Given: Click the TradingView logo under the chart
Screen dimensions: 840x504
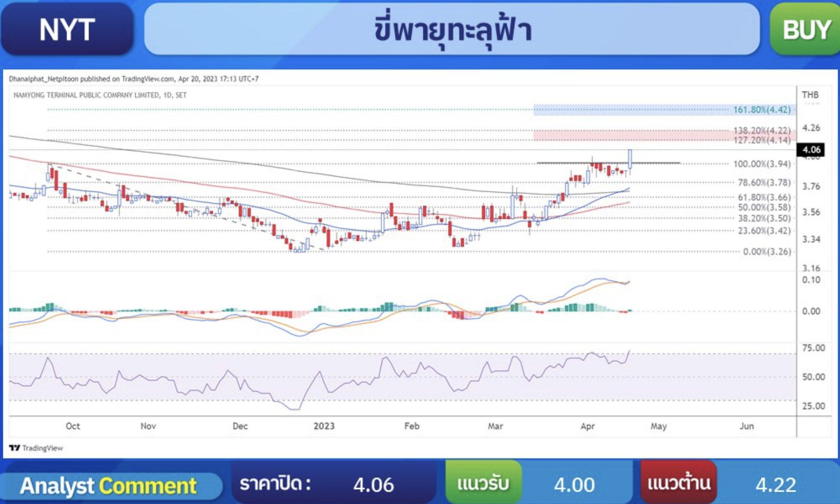Looking at the screenshot, I should click(36, 448).
